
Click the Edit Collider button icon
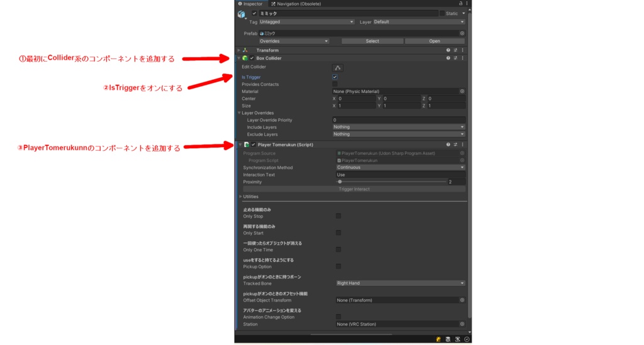[338, 68]
